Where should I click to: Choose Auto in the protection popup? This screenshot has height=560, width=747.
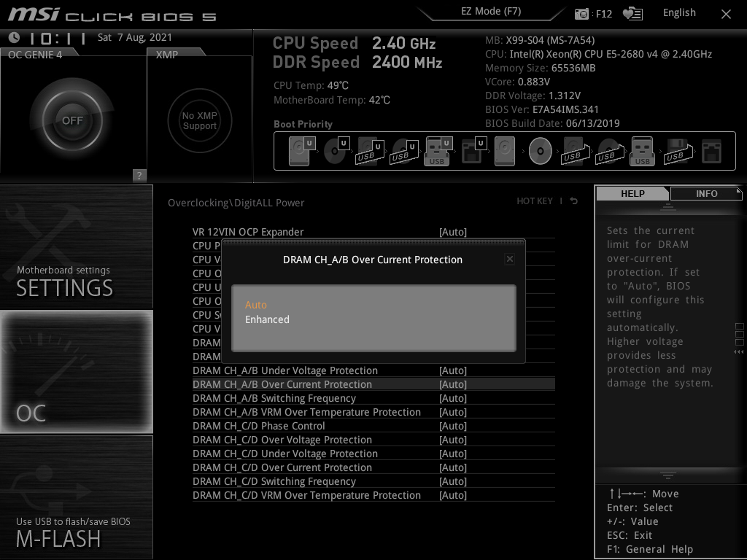[x=256, y=305]
